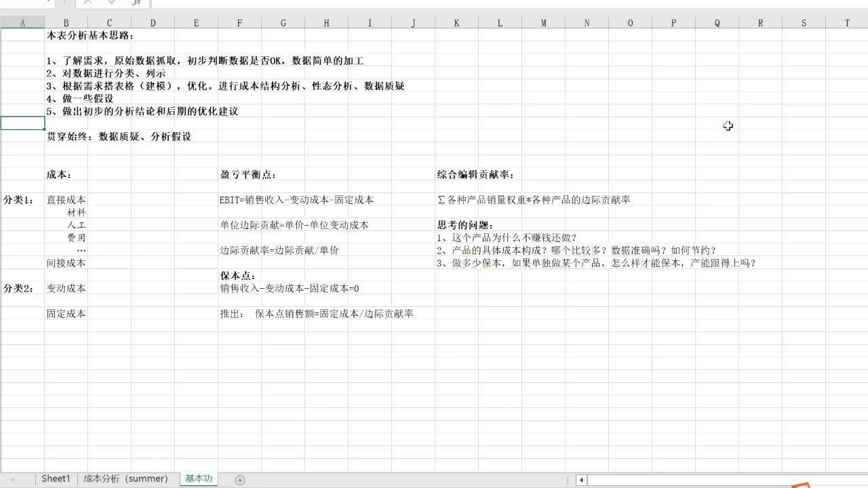Click the New Sheet plus icon
Viewport: 868px width, 488px height.
coord(239,479)
